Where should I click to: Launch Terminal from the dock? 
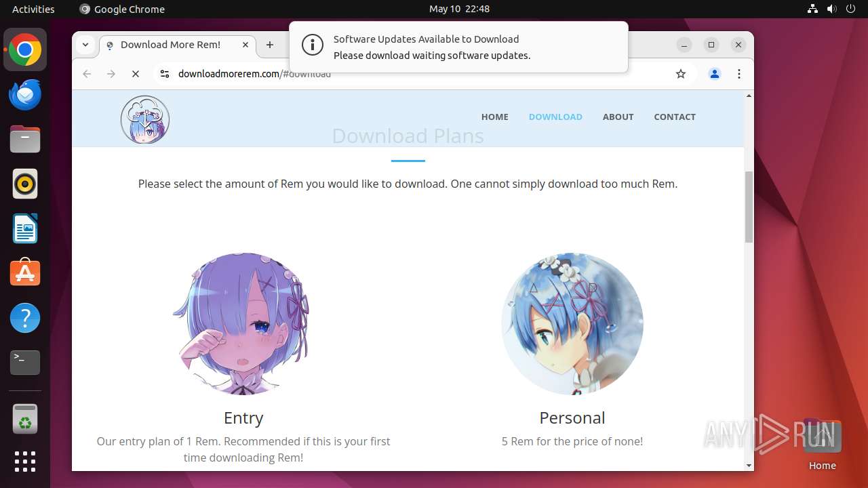coord(25,363)
